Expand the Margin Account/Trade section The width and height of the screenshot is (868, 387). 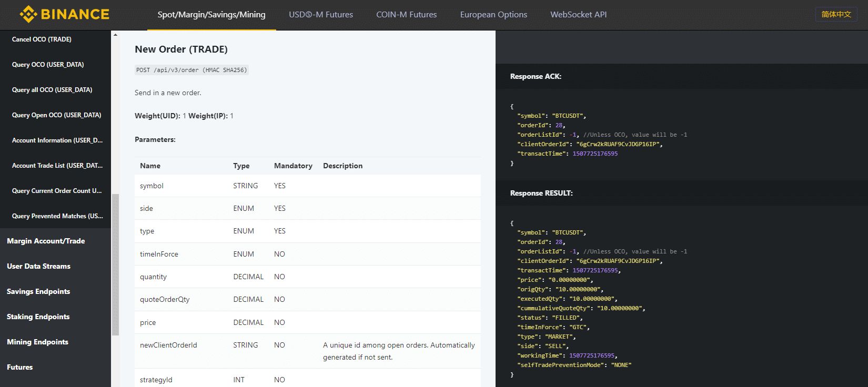(46, 241)
